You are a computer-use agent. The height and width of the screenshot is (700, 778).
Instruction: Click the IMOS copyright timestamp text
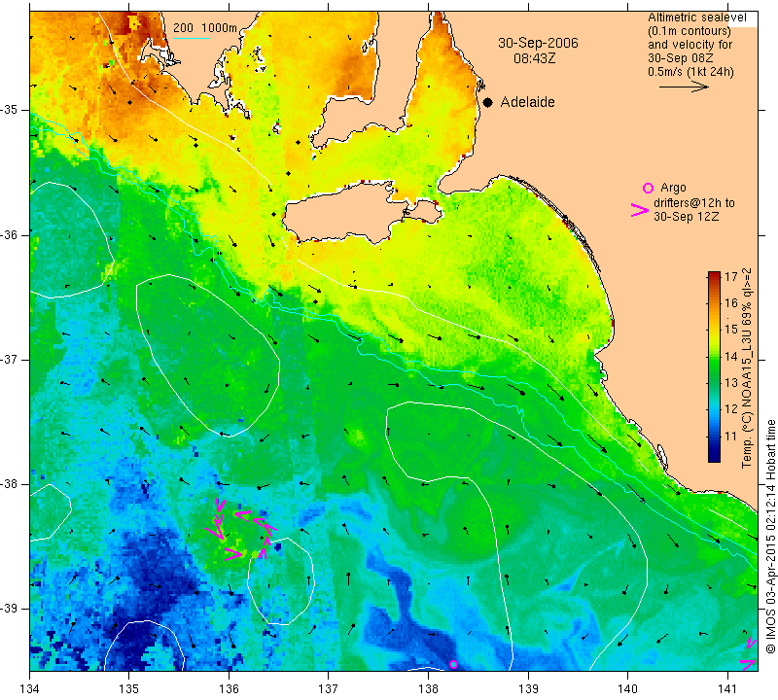pos(770,536)
